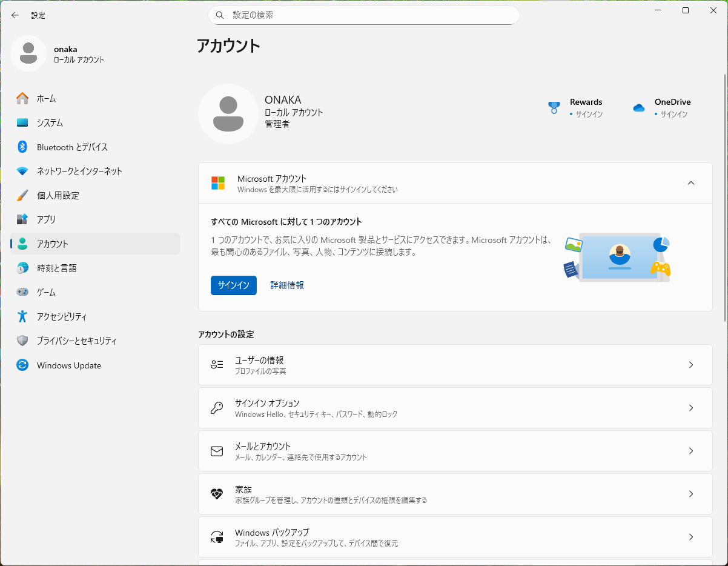Click the 設定の検索 search field
The image size is (728, 566).
(364, 15)
